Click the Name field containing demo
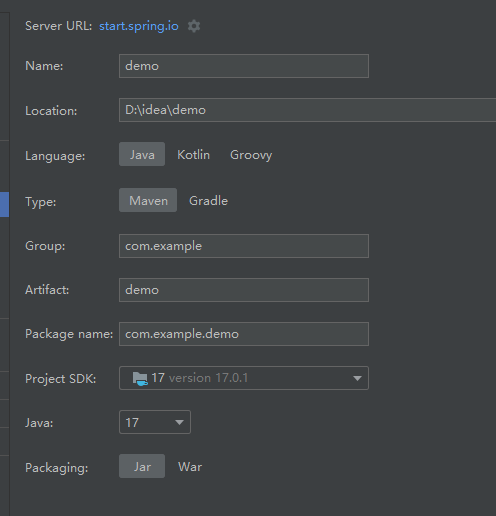 244,66
